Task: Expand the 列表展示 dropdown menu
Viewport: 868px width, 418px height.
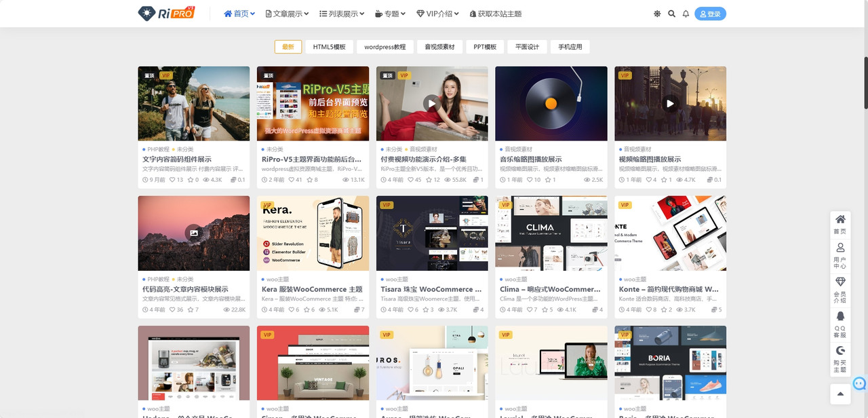Action: coord(342,14)
